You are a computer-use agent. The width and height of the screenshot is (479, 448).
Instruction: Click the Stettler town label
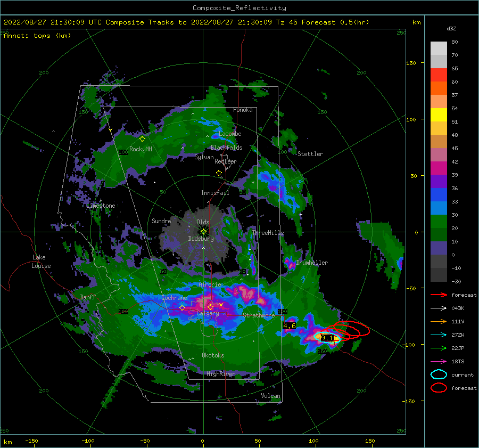click(310, 154)
